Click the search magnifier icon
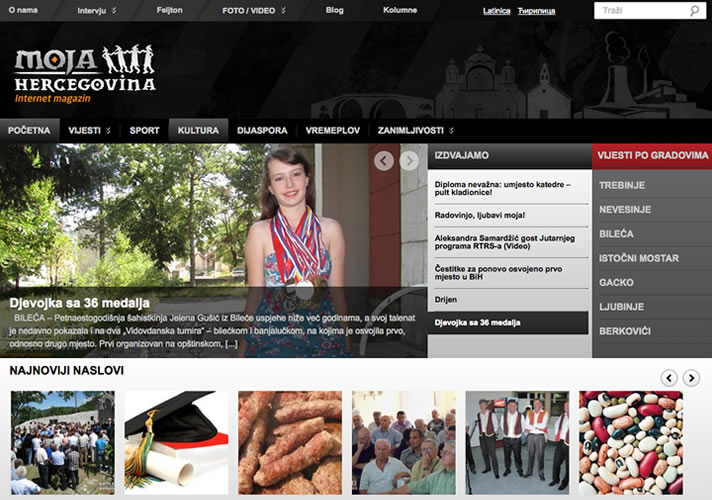 (695, 11)
